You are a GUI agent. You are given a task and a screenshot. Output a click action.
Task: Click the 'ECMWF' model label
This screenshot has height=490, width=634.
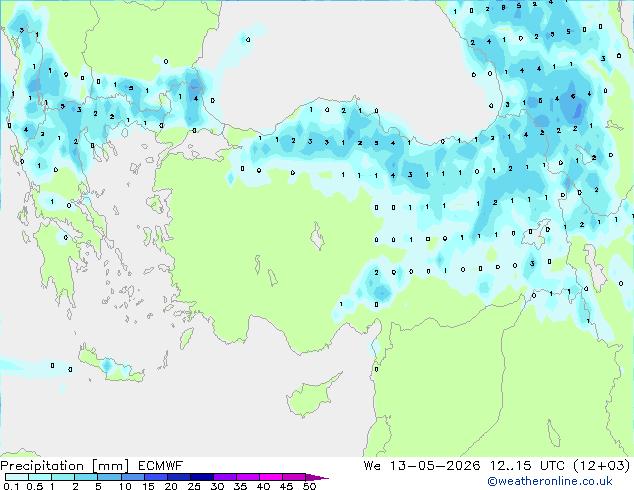[160, 466]
